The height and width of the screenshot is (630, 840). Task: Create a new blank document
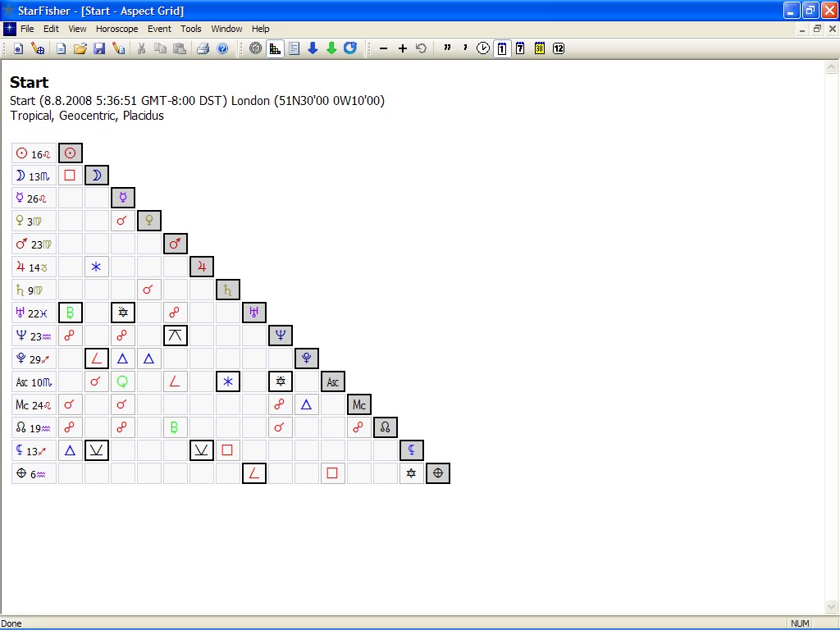(x=61, y=48)
